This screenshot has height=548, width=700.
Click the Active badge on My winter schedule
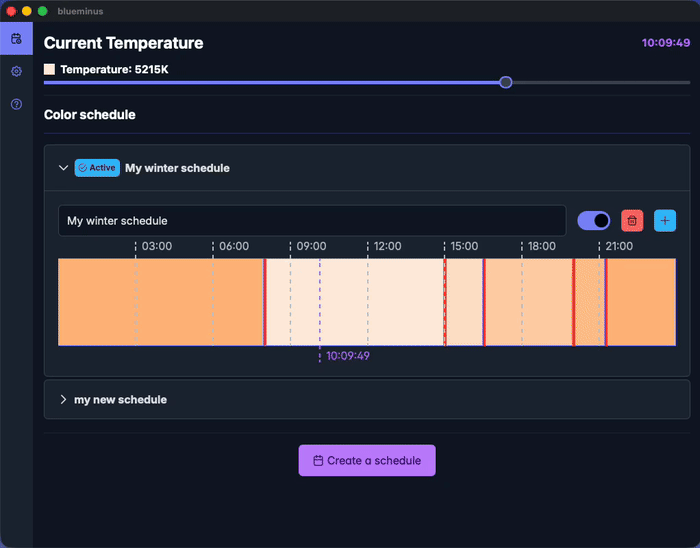[97, 168]
